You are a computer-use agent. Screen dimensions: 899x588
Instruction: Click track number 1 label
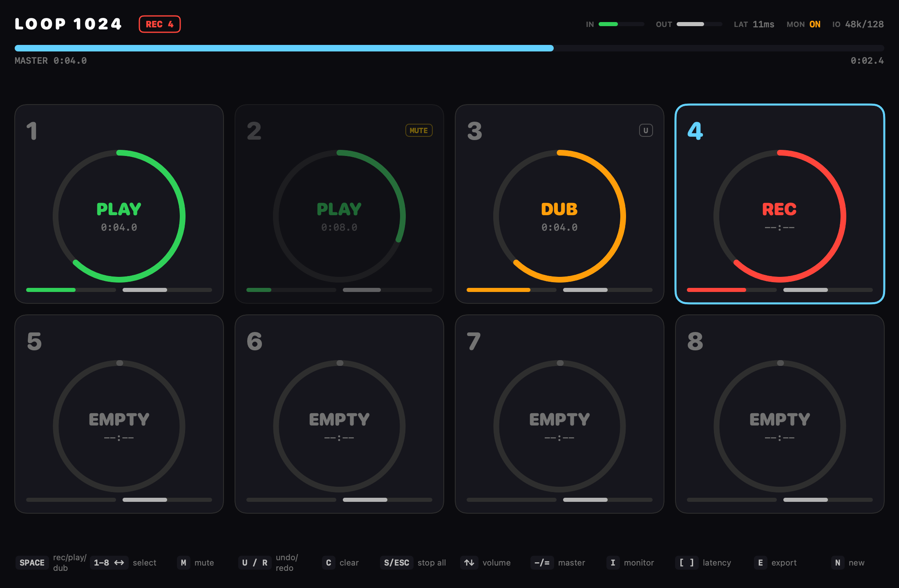coord(32,131)
